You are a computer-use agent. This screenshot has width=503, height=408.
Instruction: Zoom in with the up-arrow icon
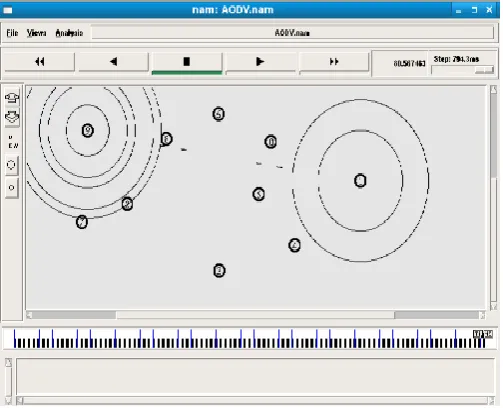(x=12, y=97)
